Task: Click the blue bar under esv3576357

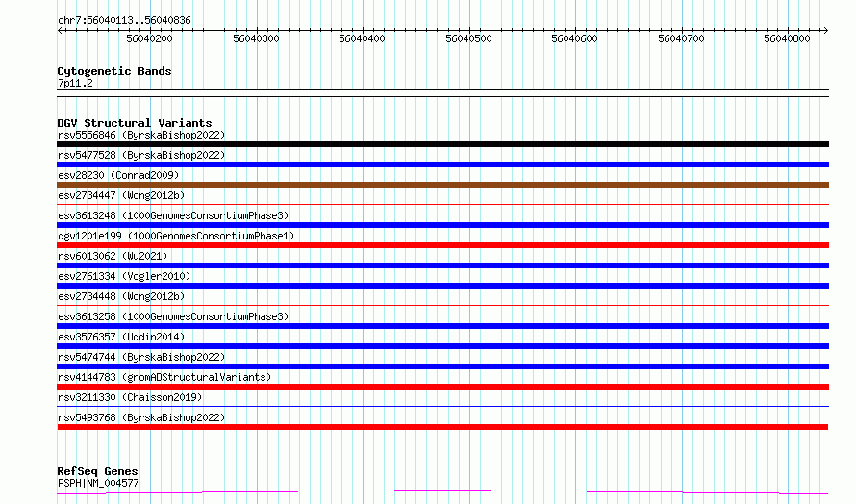Action: click(x=442, y=346)
